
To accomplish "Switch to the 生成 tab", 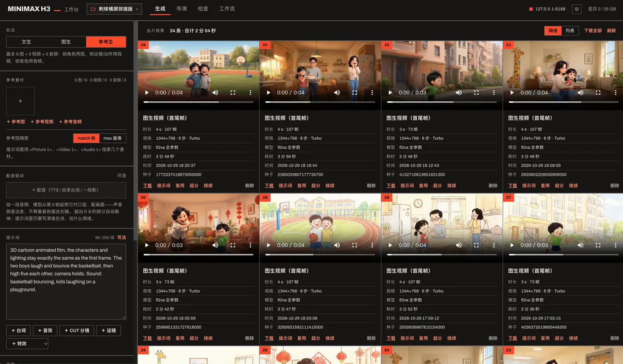I will pyautogui.click(x=160, y=9).
